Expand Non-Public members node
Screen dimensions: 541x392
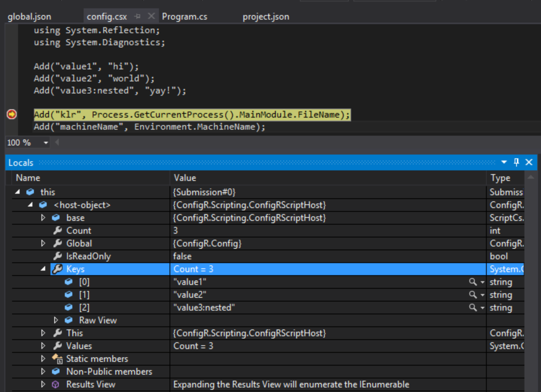pos(43,371)
